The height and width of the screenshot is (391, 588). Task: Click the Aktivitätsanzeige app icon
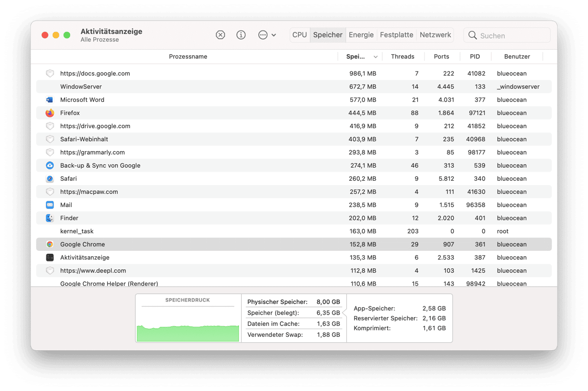[x=50, y=258]
